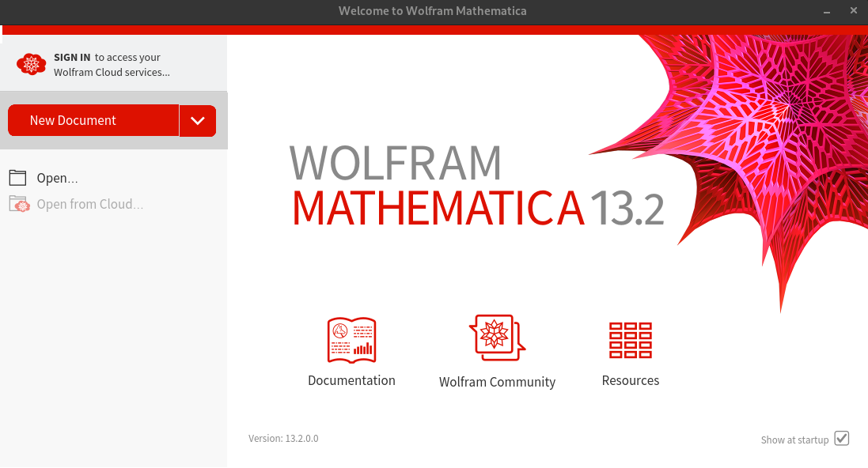Viewport: 868px width, 468px height.
Task: Click the Documentation label
Action: point(351,381)
